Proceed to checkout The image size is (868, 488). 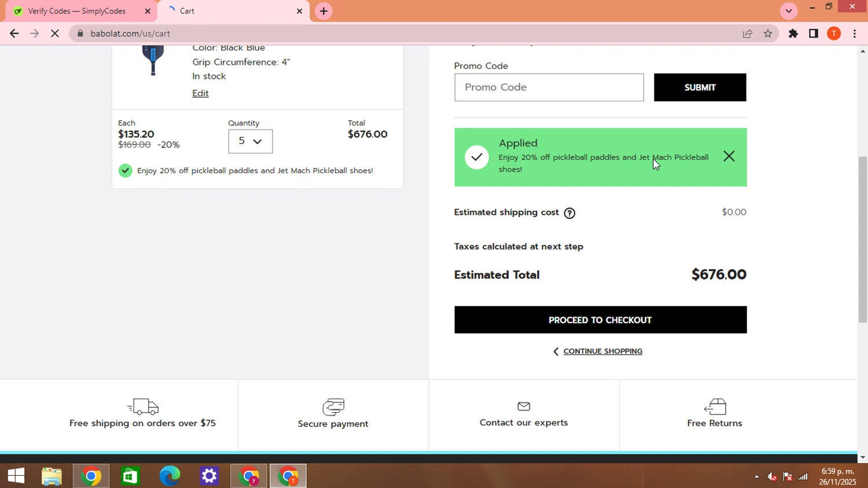(x=600, y=320)
